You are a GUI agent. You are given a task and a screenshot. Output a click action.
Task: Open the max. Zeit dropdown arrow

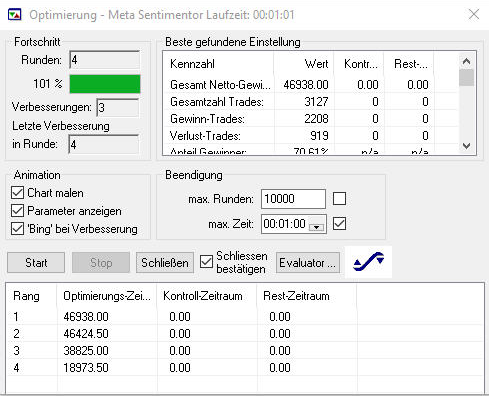[316, 227]
